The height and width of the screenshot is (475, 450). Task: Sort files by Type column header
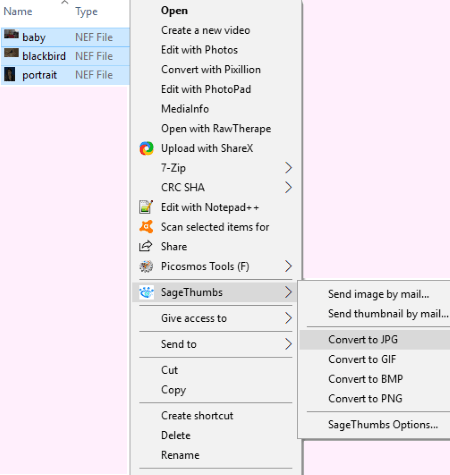pyautogui.click(x=86, y=12)
